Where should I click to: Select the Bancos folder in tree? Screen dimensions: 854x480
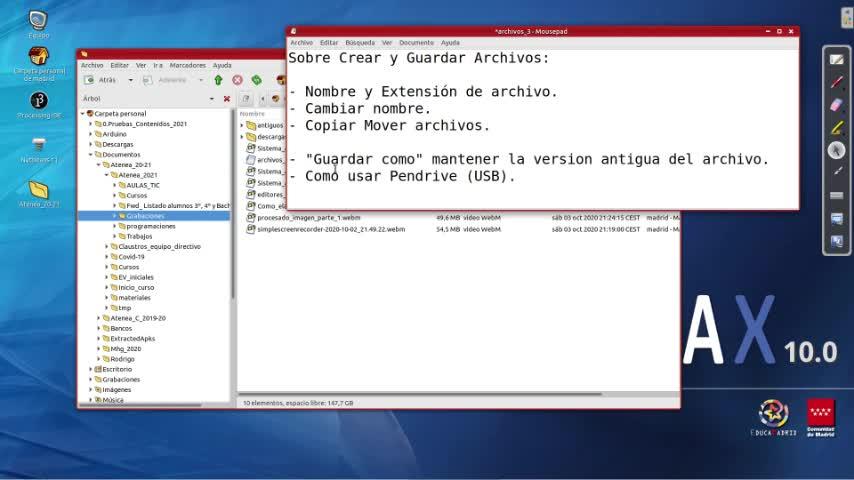pyautogui.click(x=121, y=329)
